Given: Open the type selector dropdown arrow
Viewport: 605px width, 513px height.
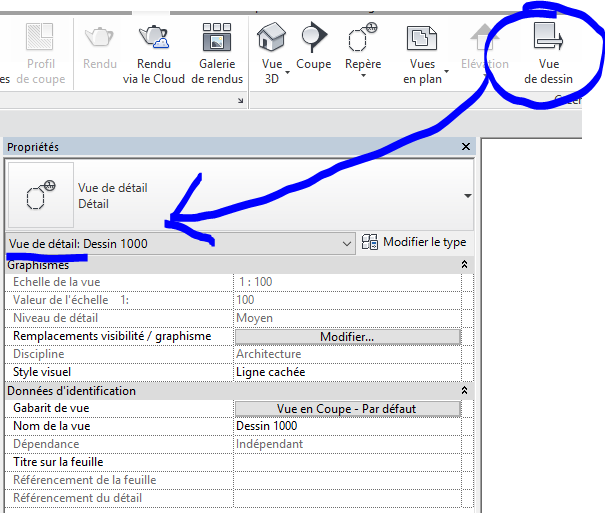Looking at the screenshot, I should pos(468,196).
